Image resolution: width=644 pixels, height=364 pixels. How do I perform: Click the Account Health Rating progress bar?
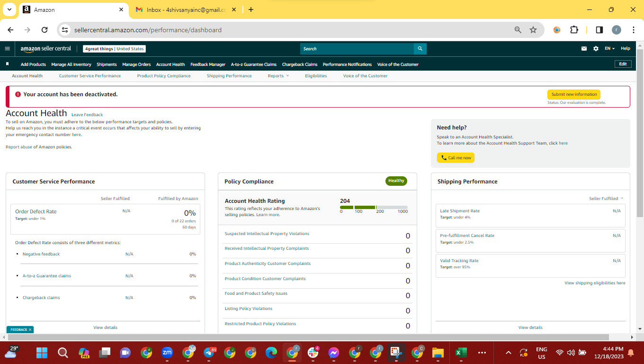(374, 207)
